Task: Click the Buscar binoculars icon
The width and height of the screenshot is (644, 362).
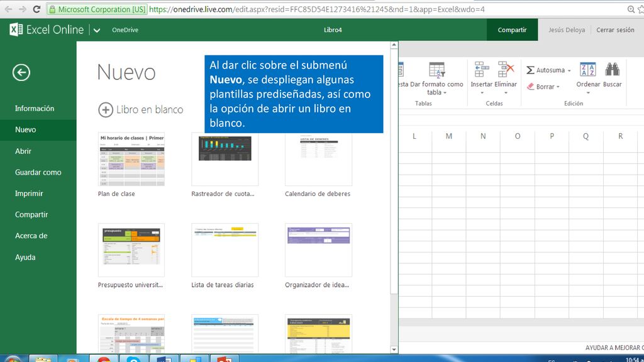Action: pos(612,69)
